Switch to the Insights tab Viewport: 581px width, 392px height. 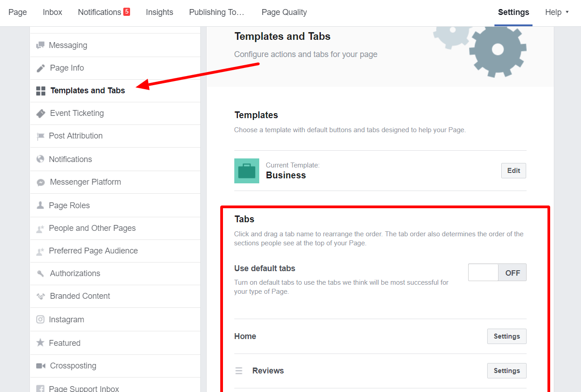160,12
